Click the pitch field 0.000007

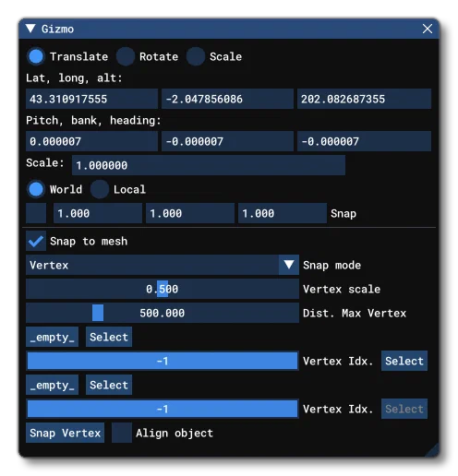click(91, 141)
